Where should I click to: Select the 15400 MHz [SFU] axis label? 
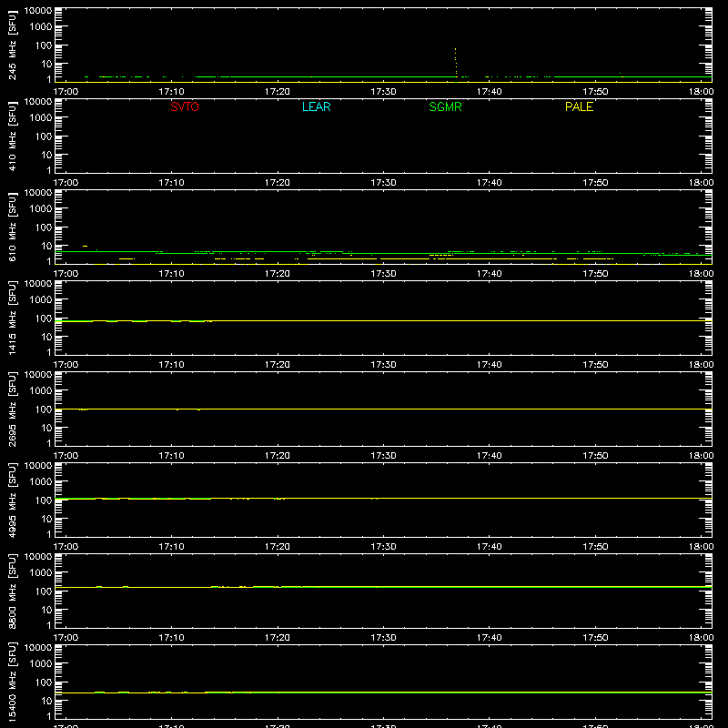12,682
